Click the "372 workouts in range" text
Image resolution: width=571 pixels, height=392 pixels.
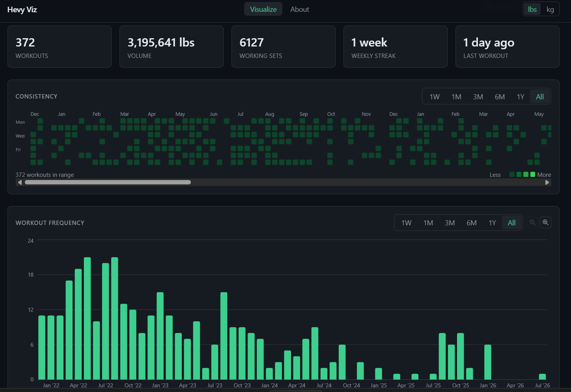point(45,175)
